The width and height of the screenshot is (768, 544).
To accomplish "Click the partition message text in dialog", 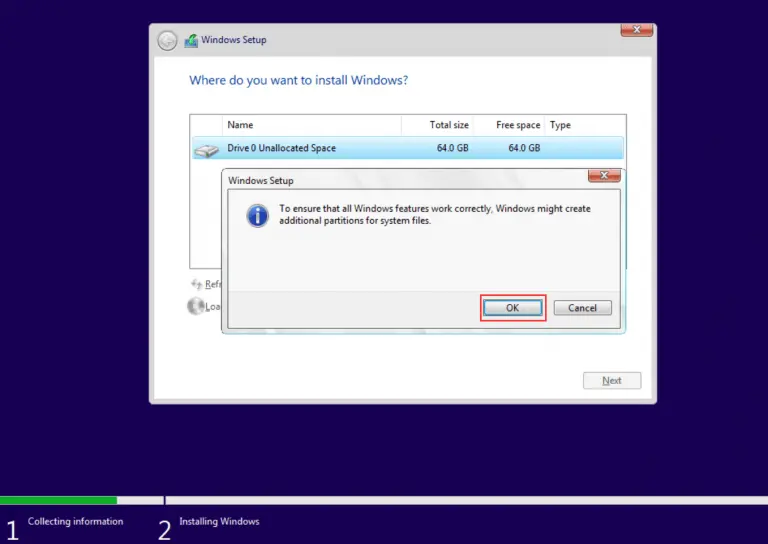I will 435,214.
